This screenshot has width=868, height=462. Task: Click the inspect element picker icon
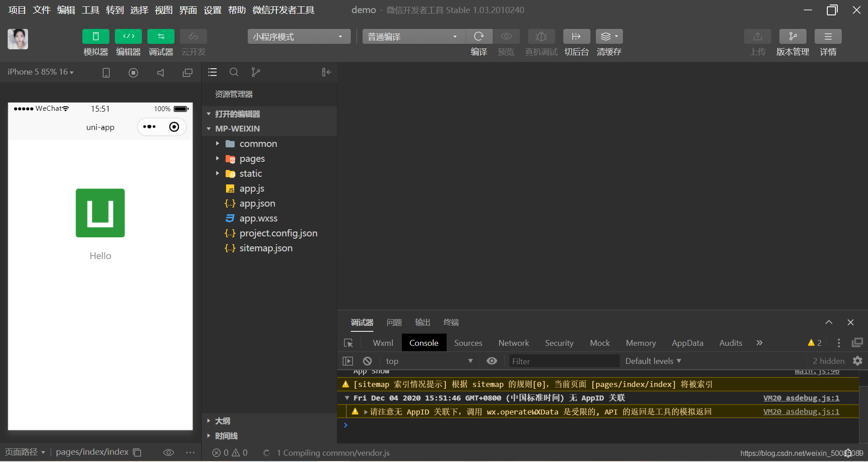[x=349, y=343]
